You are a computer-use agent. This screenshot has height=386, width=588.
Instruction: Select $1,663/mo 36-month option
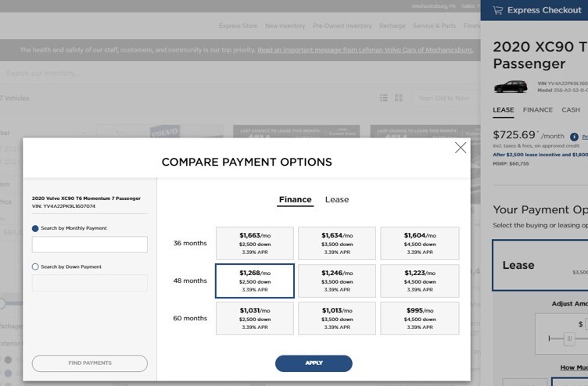(255, 243)
